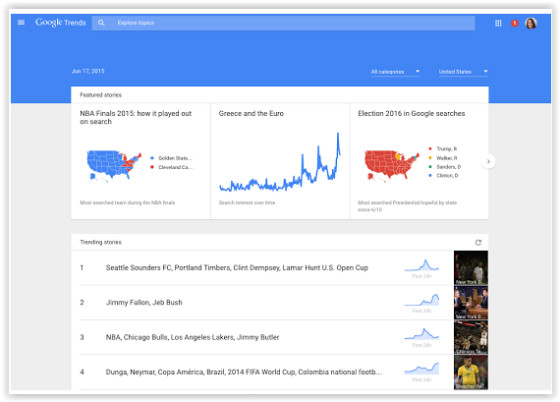The width and height of the screenshot is (560, 402).
Task: Click the Golden State blue legend dot
Action: (x=152, y=158)
